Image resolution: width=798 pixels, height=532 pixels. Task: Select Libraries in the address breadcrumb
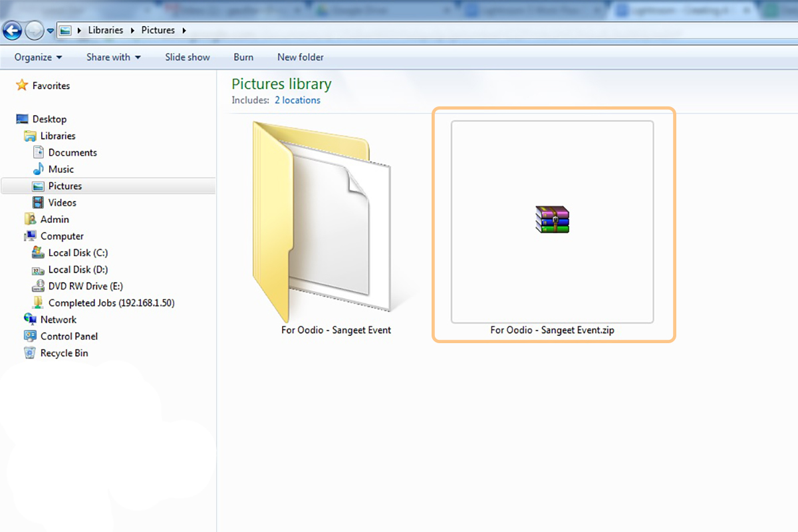[x=106, y=30]
